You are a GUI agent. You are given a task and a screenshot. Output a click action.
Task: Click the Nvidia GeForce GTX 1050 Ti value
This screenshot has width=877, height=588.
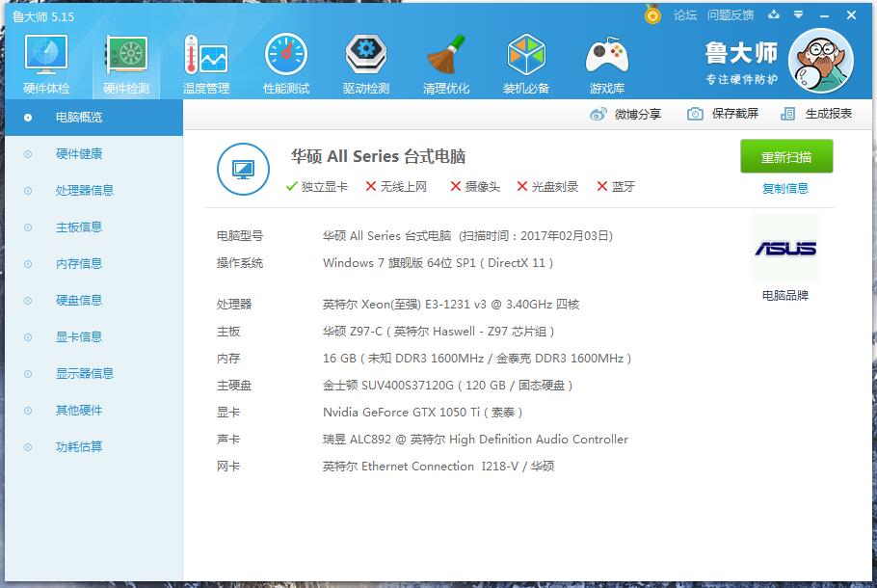tap(423, 413)
